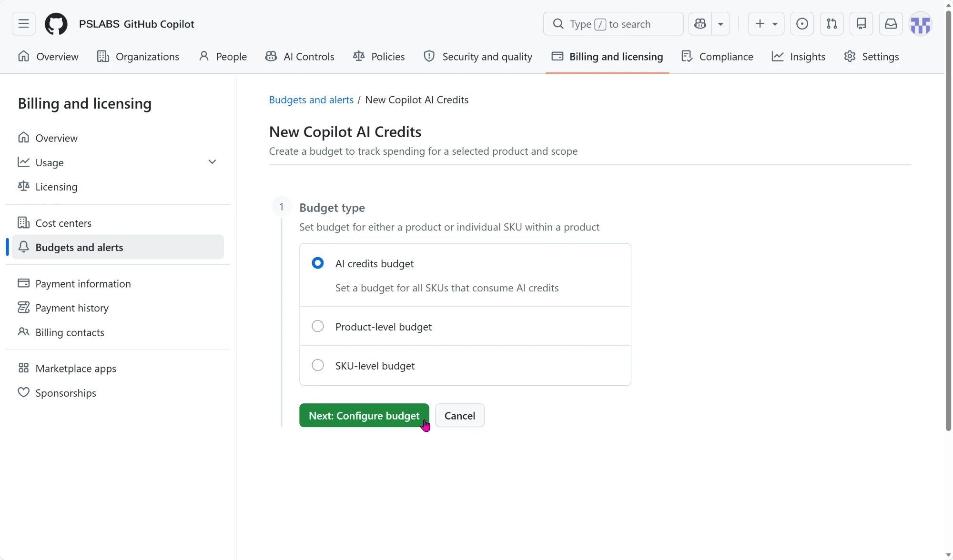Open the Compliance tab
This screenshot has width=953, height=560.
point(717,57)
